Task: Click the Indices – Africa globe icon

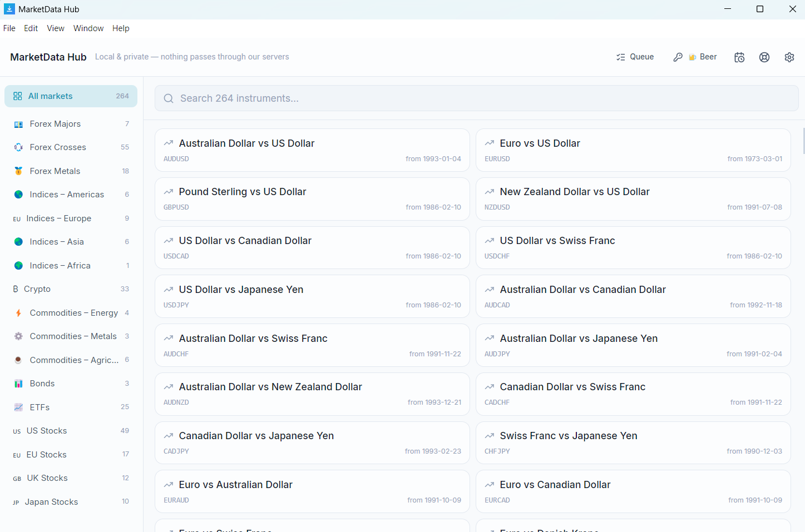Action: (18, 266)
